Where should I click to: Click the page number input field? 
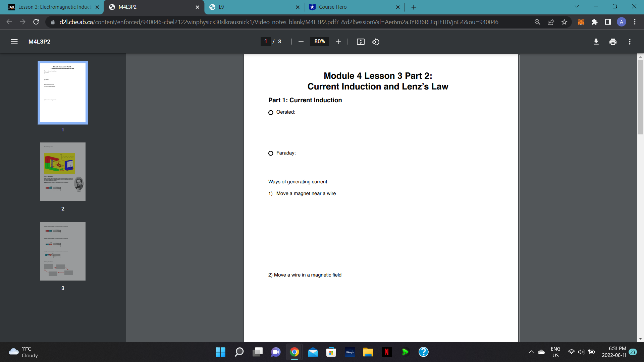[x=266, y=42]
